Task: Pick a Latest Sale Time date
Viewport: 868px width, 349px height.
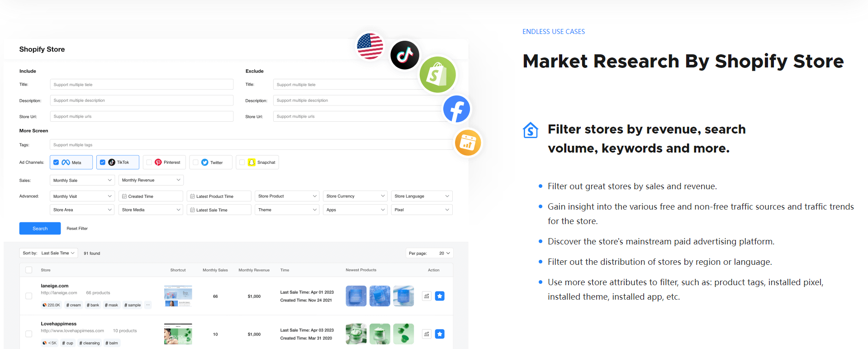Action: [x=219, y=210]
